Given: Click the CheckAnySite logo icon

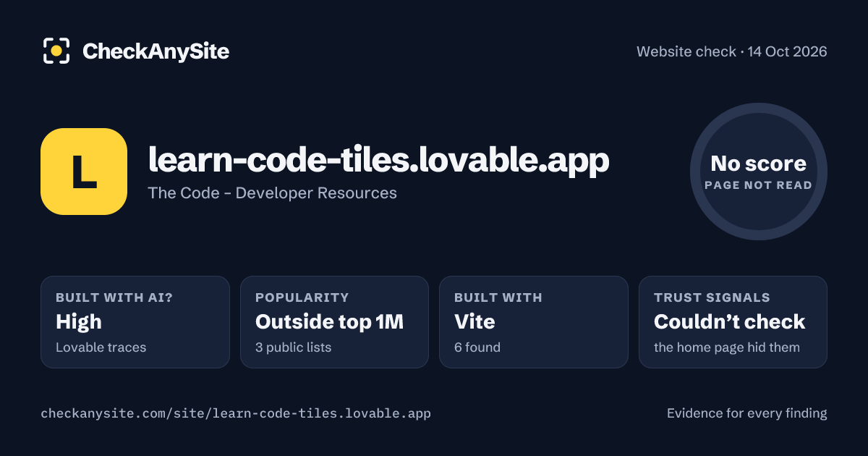Looking at the screenshot, I should (x=56, y=51).
